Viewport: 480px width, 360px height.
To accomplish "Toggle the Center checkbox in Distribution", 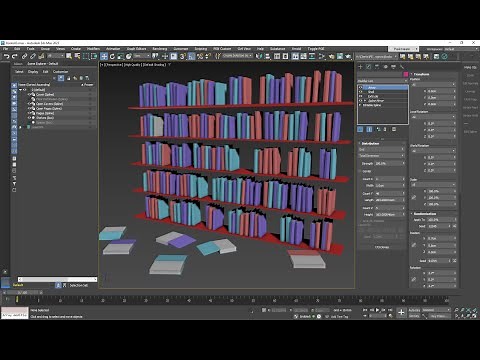I will [x=360, y=171].
